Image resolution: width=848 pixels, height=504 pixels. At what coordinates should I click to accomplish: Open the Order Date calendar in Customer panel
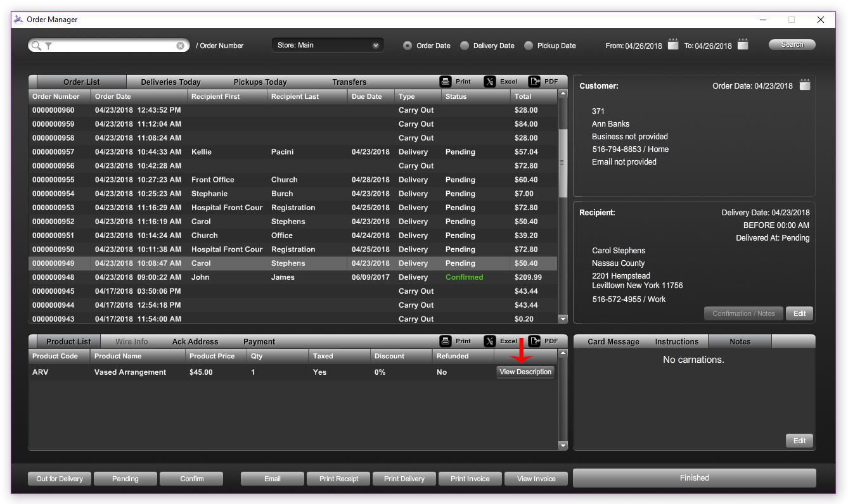coord(804,85)
